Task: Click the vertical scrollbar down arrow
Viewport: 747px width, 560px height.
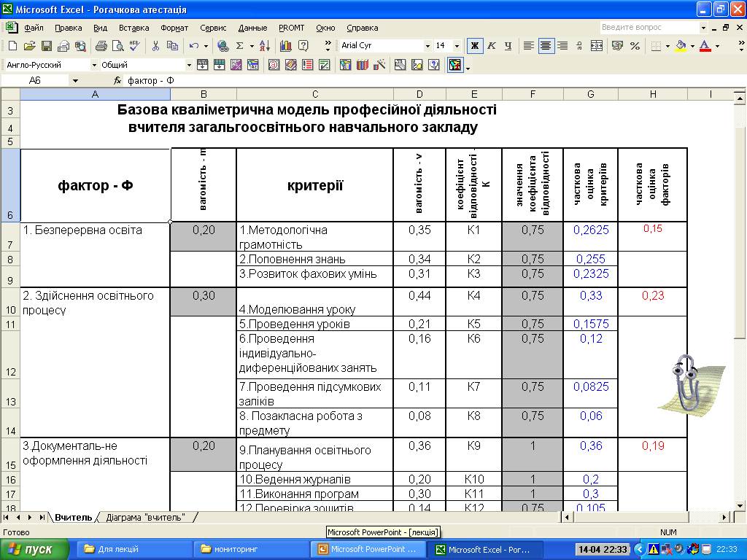Action: (x=740, y=506)
